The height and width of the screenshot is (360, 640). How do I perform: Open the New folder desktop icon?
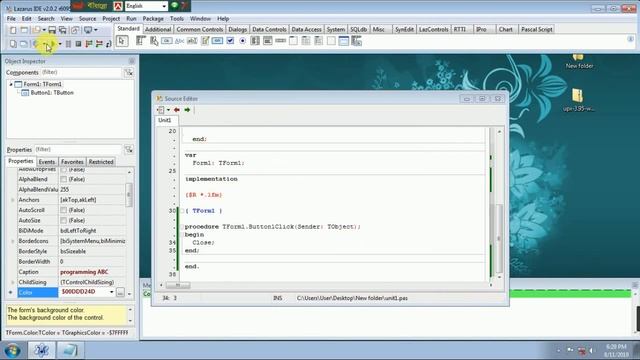pyautogui.click(x=579, y=61)
